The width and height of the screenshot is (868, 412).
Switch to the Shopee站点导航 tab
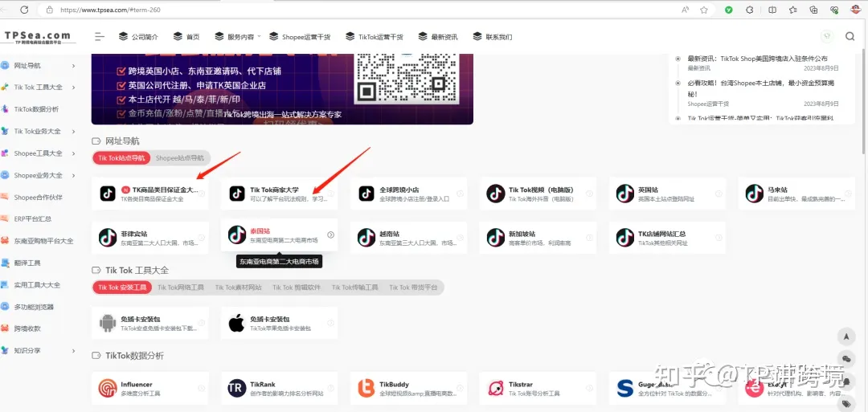(179, 157)
